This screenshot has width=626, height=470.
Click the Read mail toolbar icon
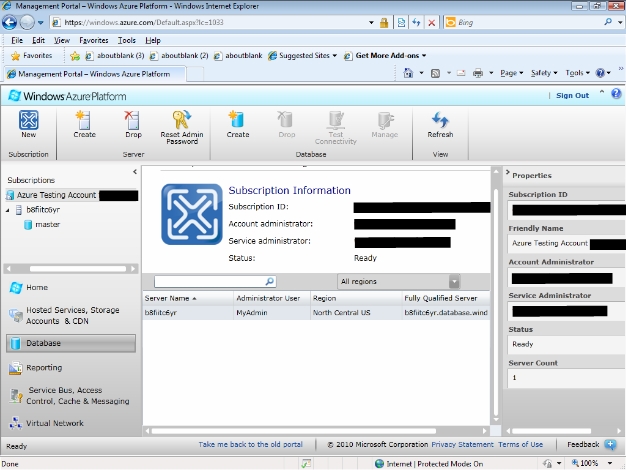[x=461, y=73]
